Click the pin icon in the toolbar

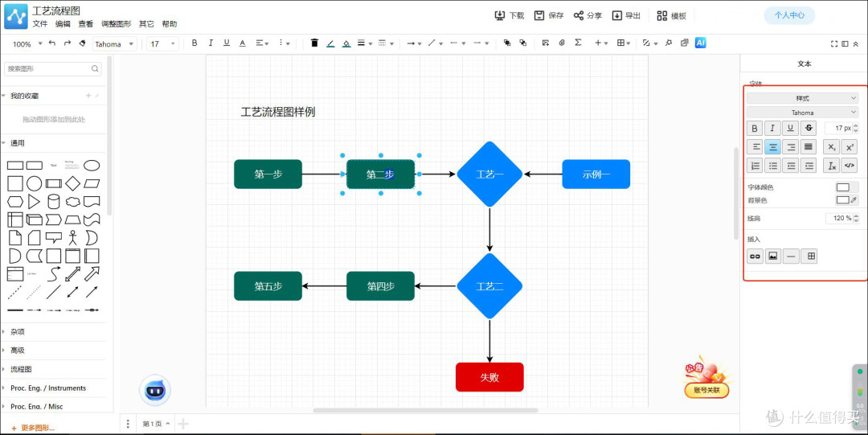pyautogui.click(x=668, y=43)
